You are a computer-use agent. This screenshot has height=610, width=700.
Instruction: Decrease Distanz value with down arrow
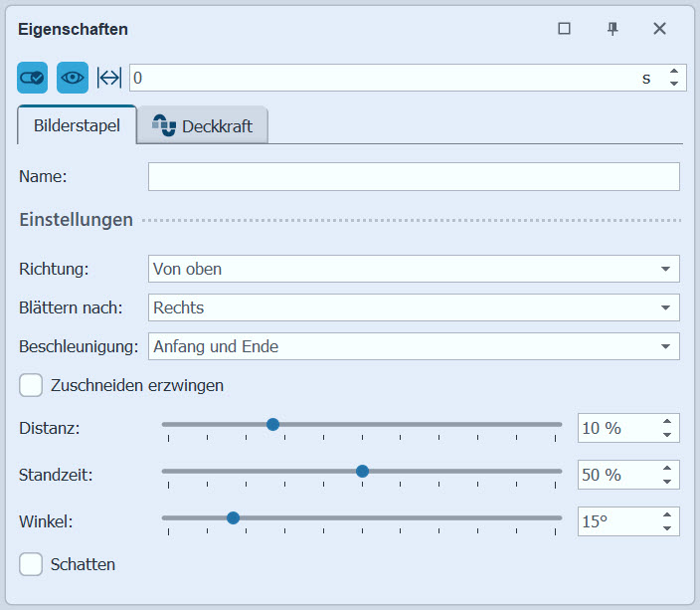click(667, 435)
